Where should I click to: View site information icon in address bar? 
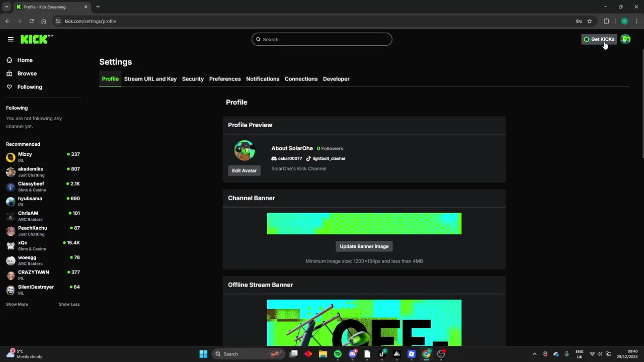58,21
